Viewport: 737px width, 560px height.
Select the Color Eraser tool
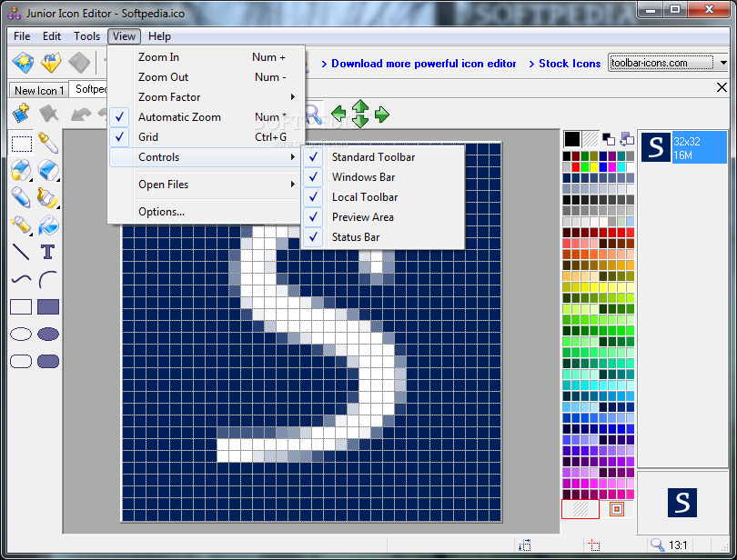[21, 170]
